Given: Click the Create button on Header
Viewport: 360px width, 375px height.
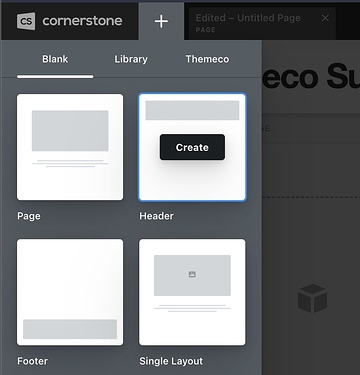Looking at the screenshot, I should (192, 147).
